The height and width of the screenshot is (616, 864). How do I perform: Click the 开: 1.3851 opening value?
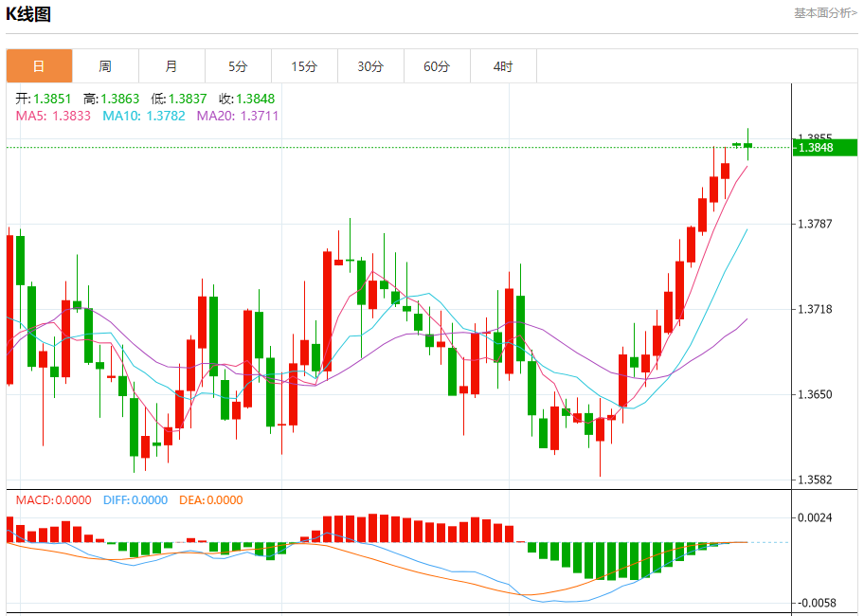tap(44, 99)
